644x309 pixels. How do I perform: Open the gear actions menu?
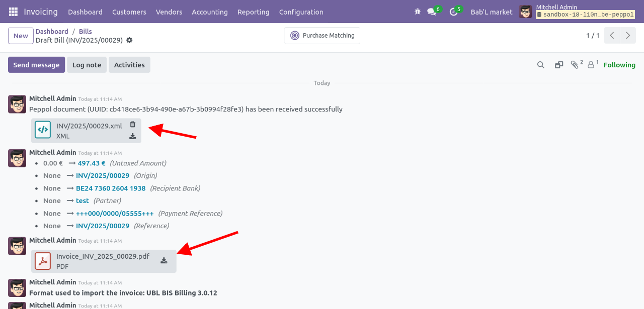[129, 40]
